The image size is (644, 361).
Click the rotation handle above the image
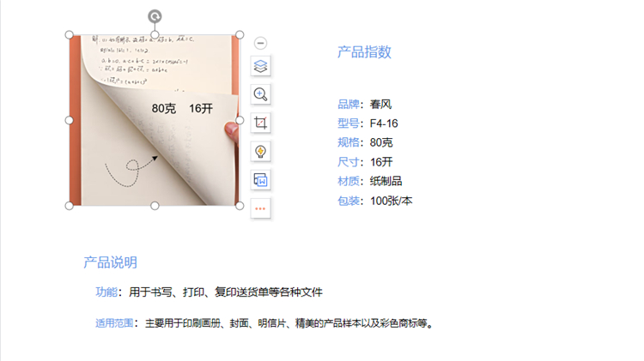(155, 15)
